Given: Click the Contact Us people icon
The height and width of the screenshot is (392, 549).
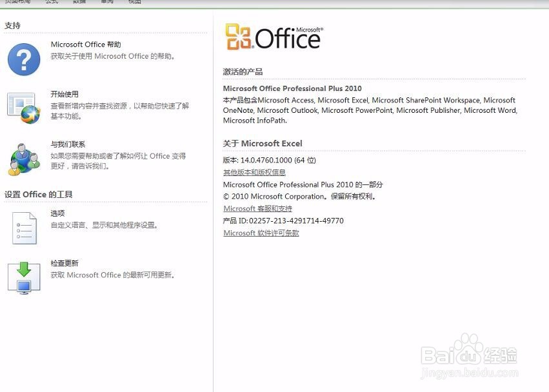Looking at the screenshot, I should click(x=24, y=159).
